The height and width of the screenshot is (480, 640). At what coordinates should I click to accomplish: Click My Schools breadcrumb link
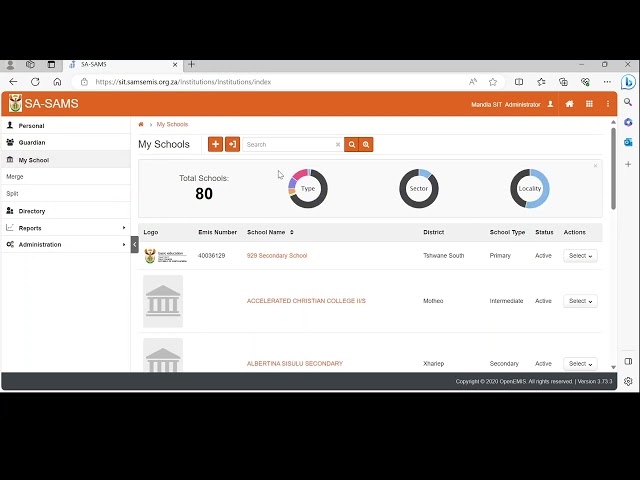(x=172, y=124)
